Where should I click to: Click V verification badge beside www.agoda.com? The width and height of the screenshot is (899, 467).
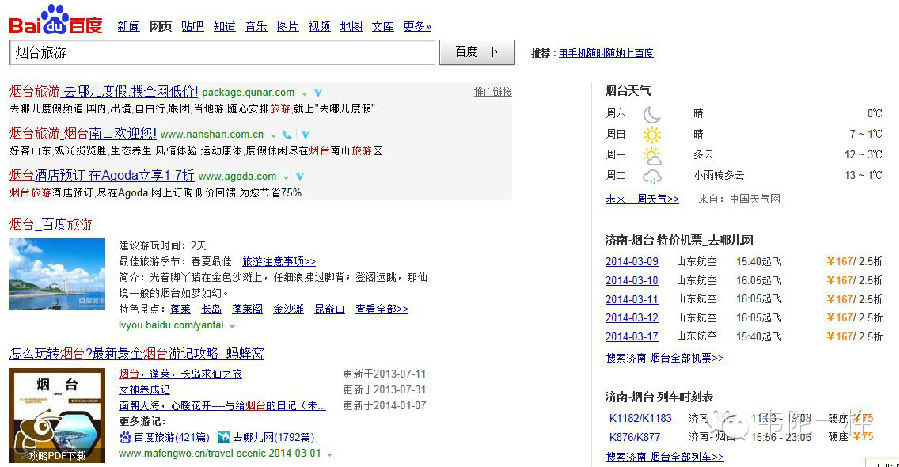pyautogui.click(x=300, y=177)
